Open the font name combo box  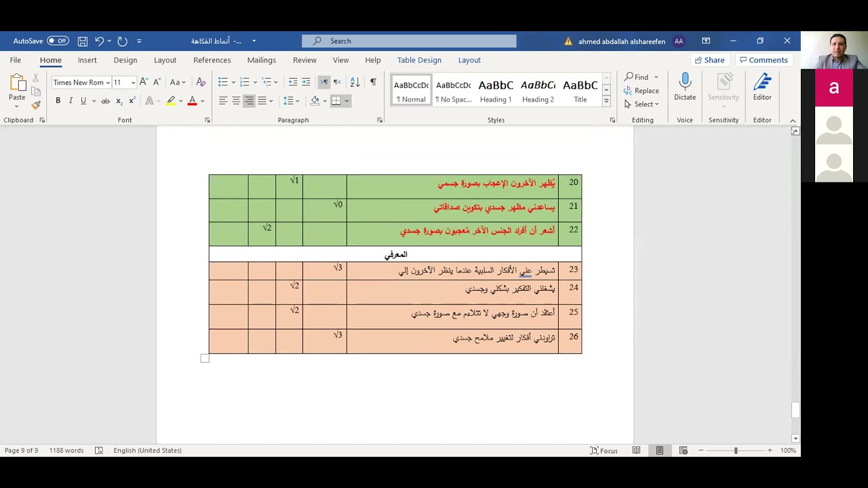(x=81, y=82)
